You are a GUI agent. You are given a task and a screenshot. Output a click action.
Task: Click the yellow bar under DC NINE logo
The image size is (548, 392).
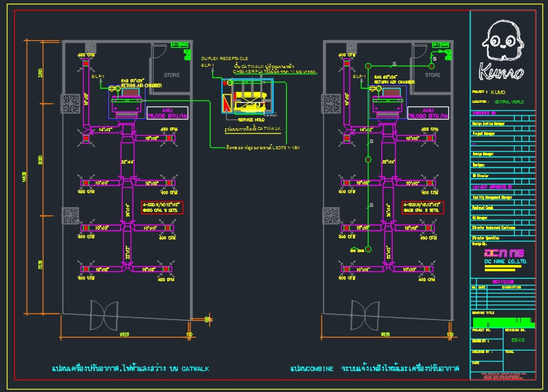coord(503,266)
